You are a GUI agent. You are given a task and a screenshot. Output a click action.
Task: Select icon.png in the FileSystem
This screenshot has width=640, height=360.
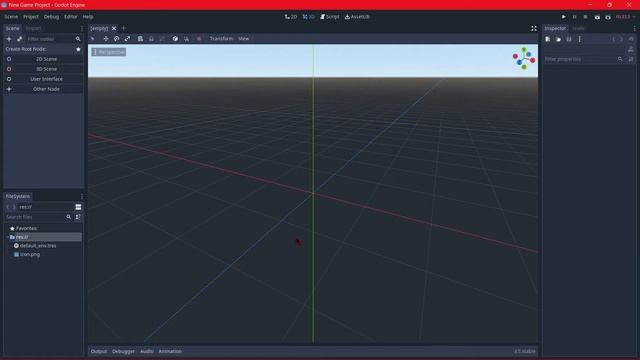[30, 254]
